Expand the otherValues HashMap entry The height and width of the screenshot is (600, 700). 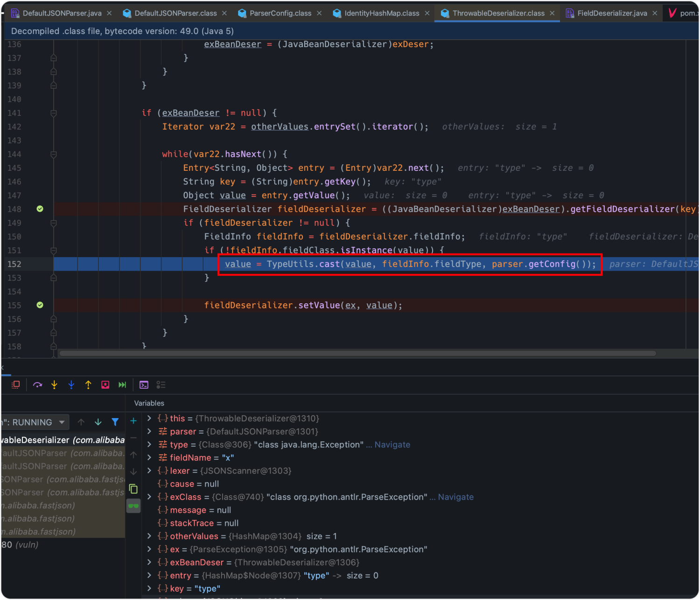(149, 536)
